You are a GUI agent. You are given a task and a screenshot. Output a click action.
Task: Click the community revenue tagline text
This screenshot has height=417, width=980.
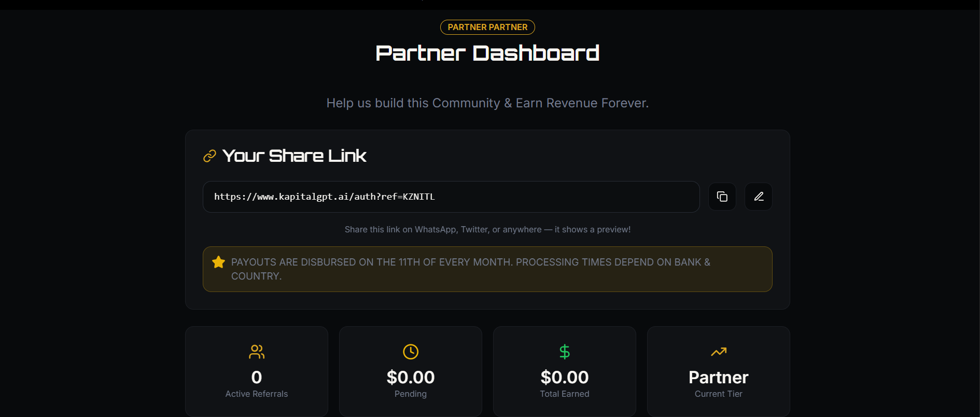pos(487,103)
